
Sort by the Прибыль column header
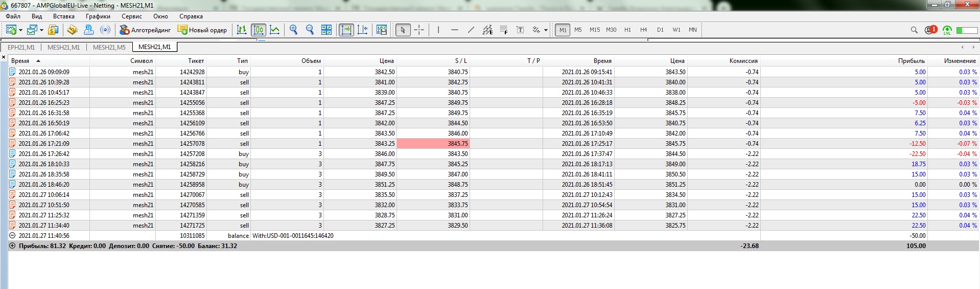point(844,61)
